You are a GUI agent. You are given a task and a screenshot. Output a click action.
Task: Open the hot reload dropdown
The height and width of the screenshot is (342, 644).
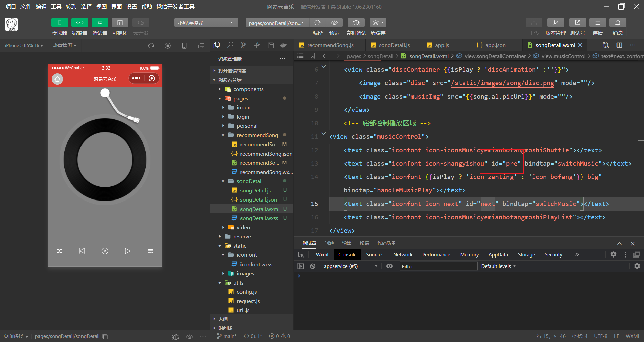point(64,45)
